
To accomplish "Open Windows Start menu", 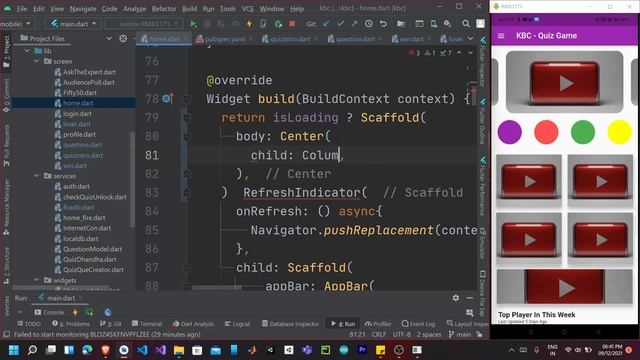I will [14, 350].
